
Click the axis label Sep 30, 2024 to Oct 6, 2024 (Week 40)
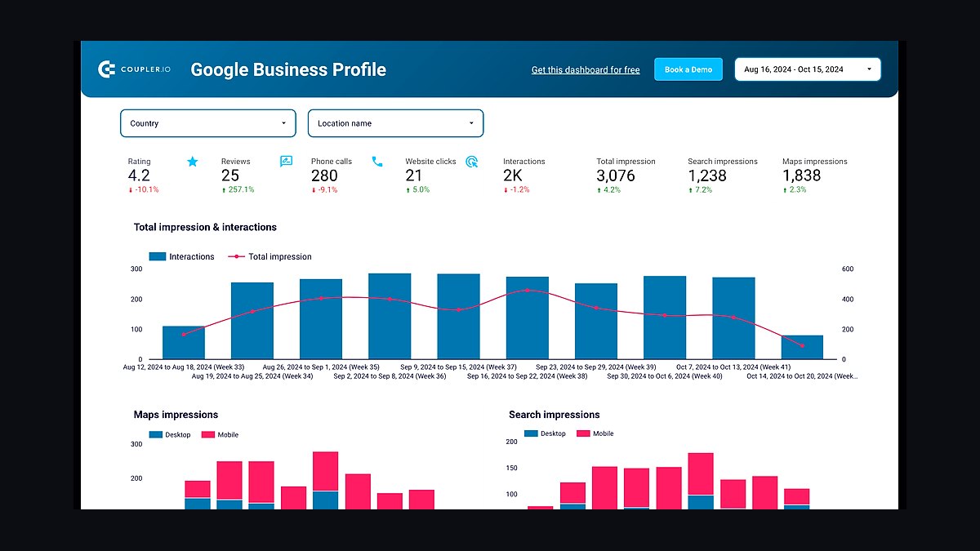(665, 376)
